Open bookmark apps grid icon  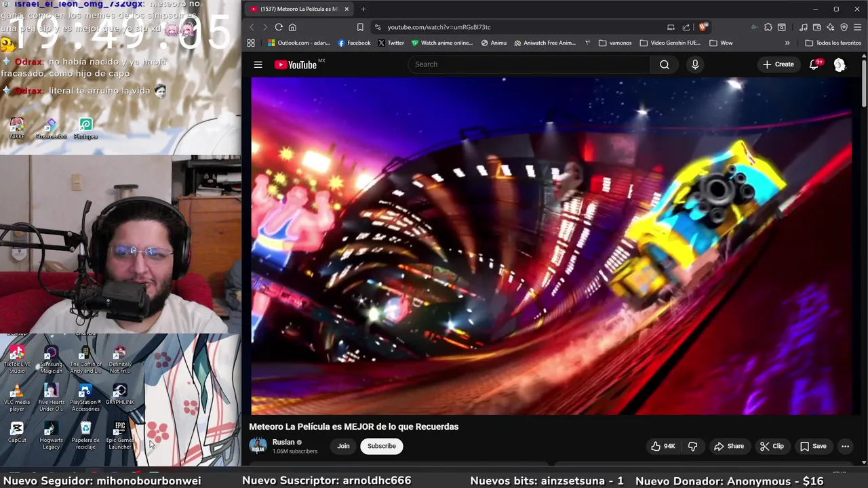251,43
